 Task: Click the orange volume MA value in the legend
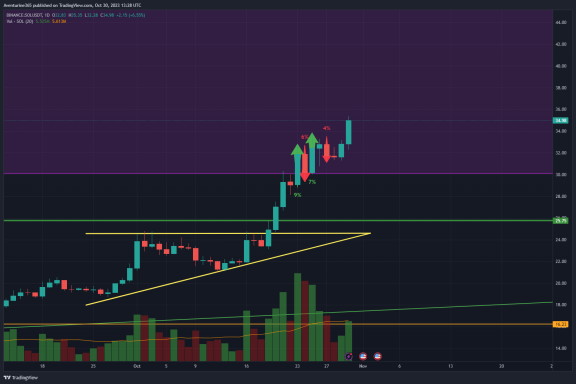click(x=59, y=21)
